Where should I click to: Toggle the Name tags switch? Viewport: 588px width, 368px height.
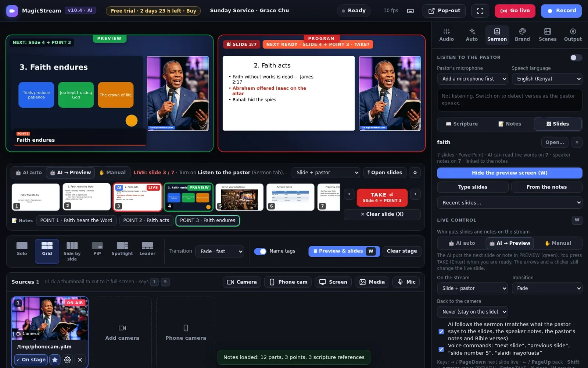point(260,251)
